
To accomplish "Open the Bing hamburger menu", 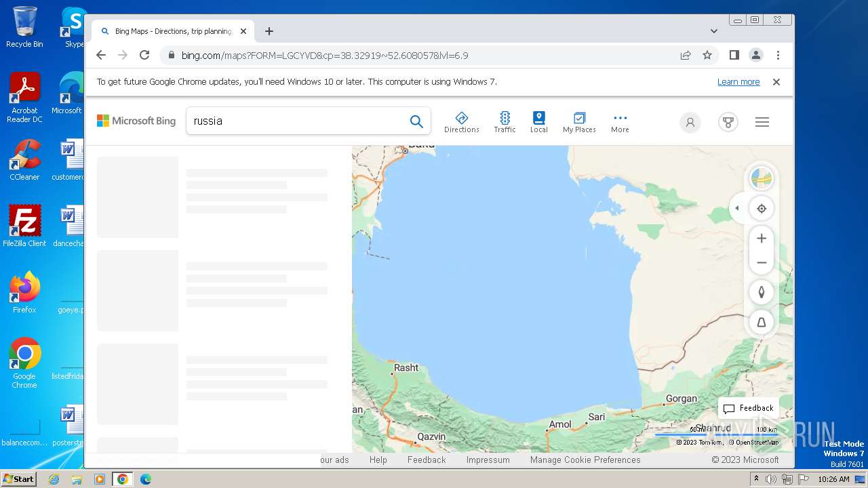I will tap(762, 122).
